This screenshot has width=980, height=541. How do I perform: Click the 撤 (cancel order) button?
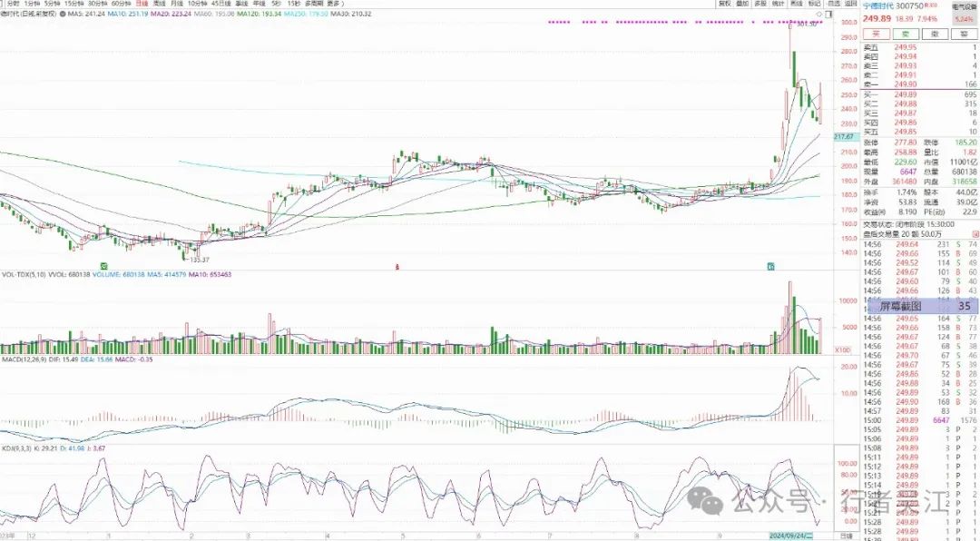tap(933, 34)
